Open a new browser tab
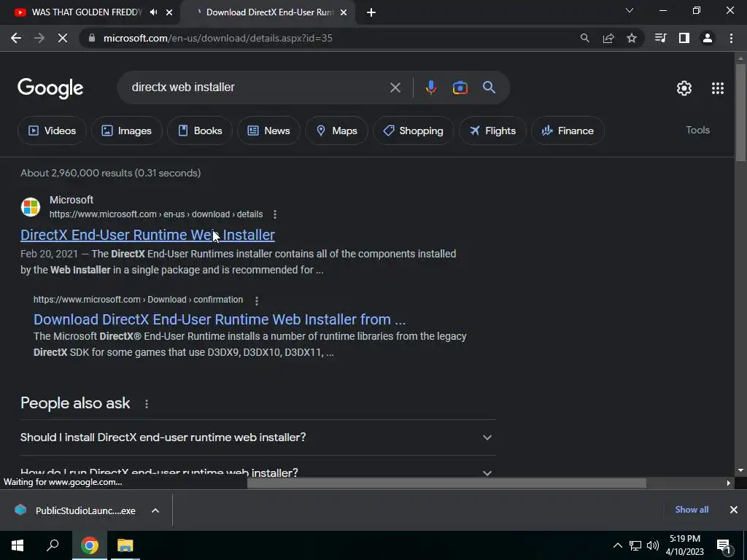 pos(371,13)
